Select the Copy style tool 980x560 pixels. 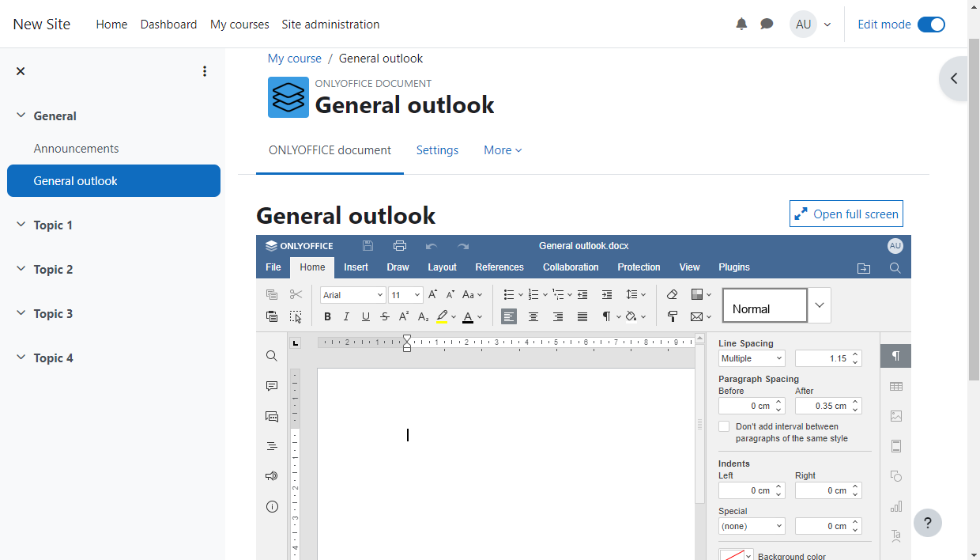point(673,316)
